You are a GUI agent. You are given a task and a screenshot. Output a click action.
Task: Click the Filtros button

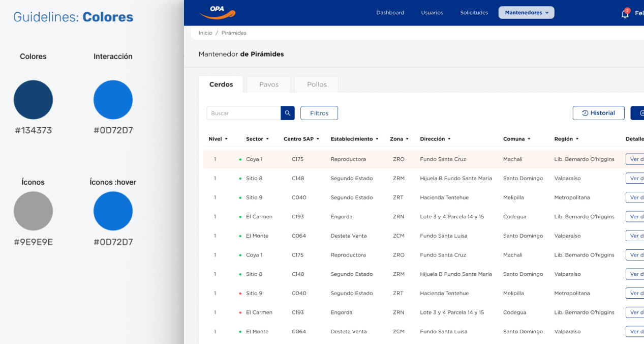click(x=319, y=113)
